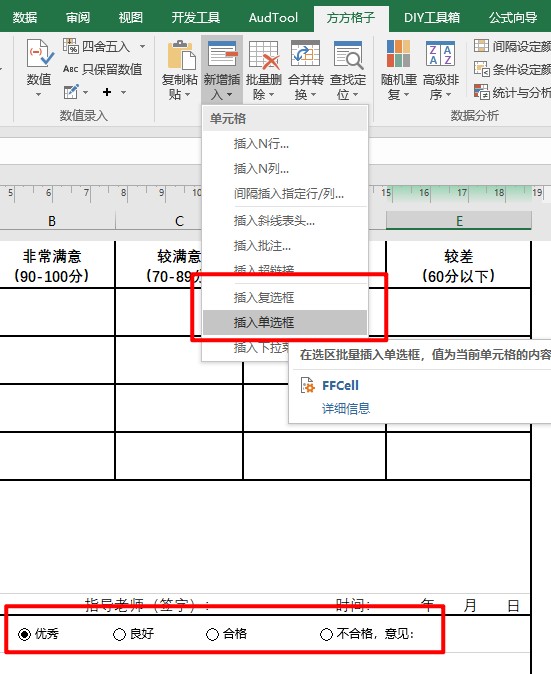Image resolution: width=551 pixels, height=674 pixels.
Task: Expand the plus sign dropdown arrow
Action: [123, 92]
